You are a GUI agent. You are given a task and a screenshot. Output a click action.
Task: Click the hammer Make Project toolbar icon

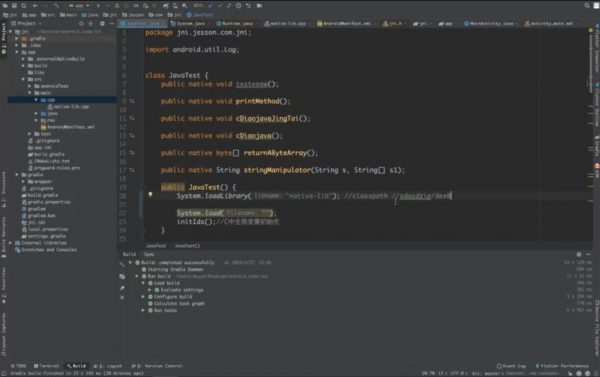point(57,5)
